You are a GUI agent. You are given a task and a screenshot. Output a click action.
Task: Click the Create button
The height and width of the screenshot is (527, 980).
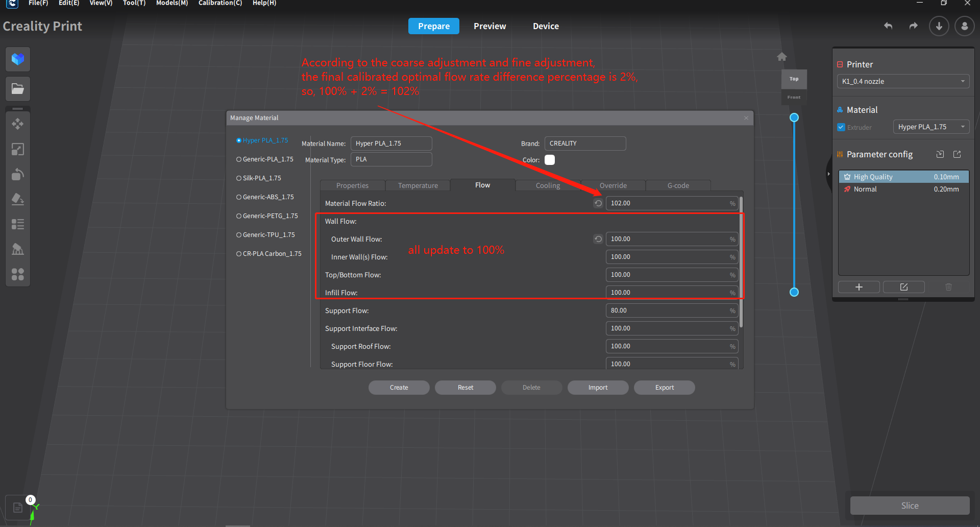coord(399,388)
